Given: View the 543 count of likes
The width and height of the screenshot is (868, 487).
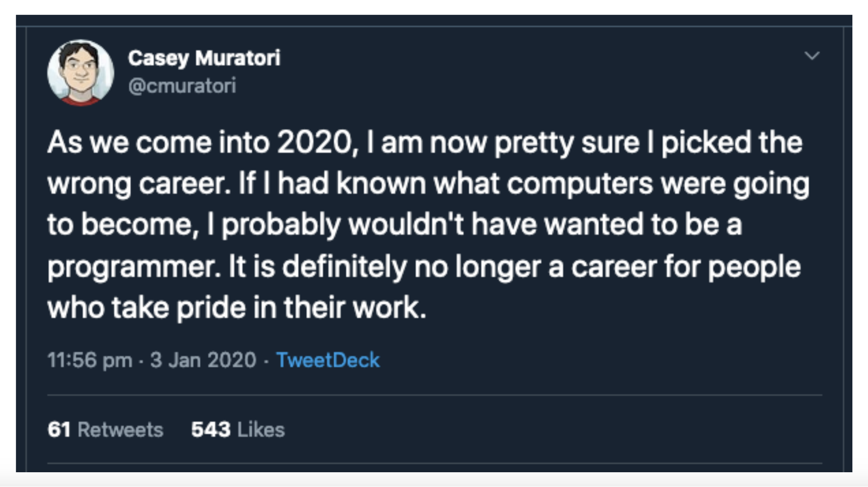Looking at the screenshot, I should [211, 430].
